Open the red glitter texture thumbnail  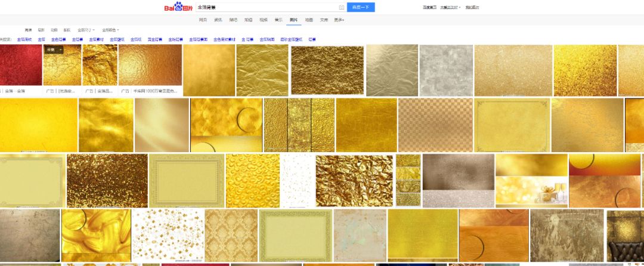[x=21, y=65]
